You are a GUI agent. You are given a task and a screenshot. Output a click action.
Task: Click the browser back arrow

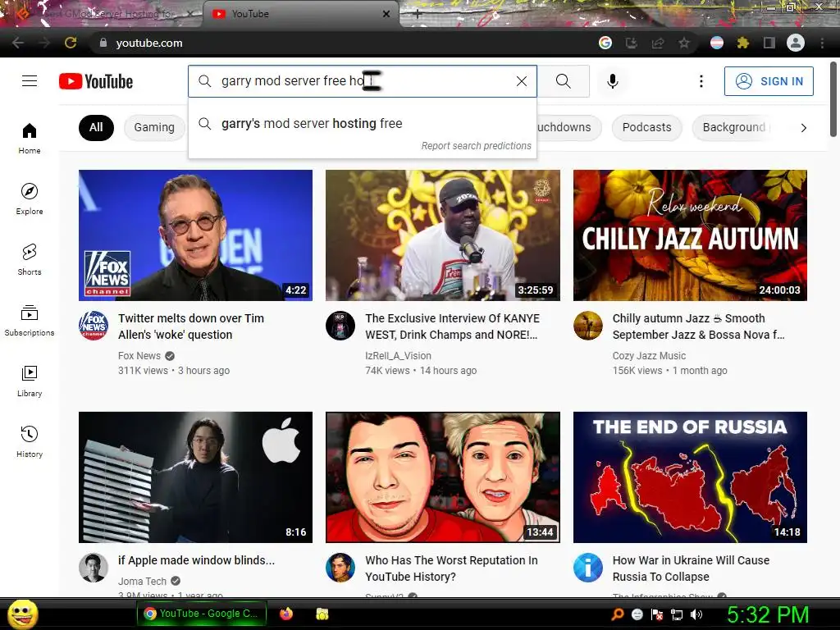(18, 43)
